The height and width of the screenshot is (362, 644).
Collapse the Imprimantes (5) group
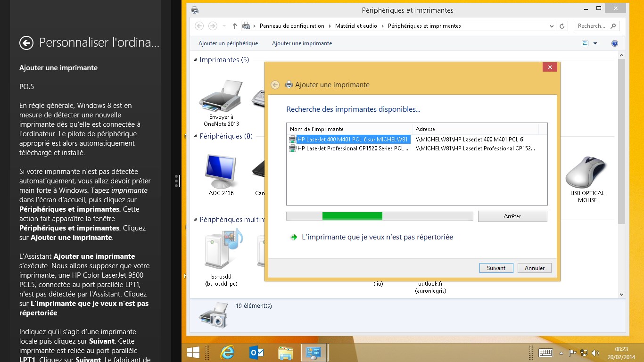coord(196,60)
